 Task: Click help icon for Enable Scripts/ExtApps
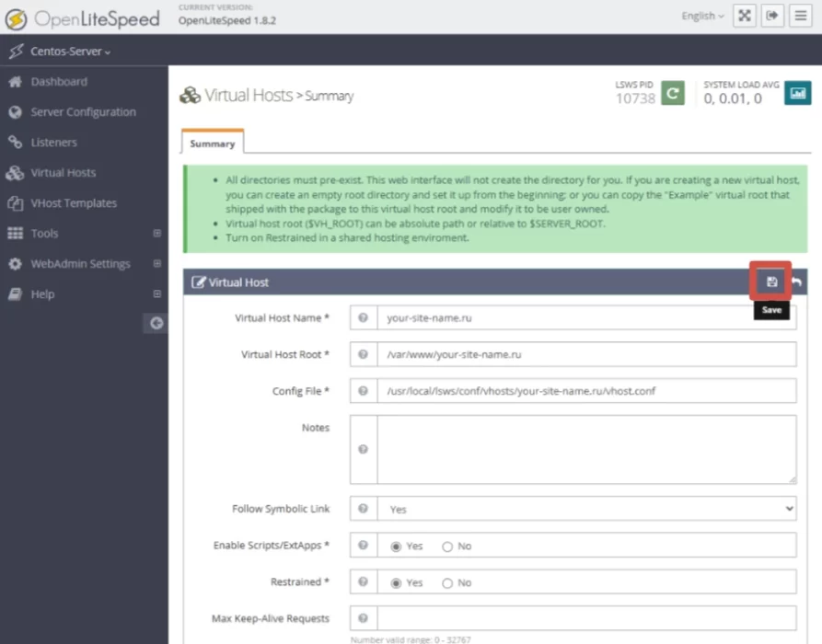363,546
